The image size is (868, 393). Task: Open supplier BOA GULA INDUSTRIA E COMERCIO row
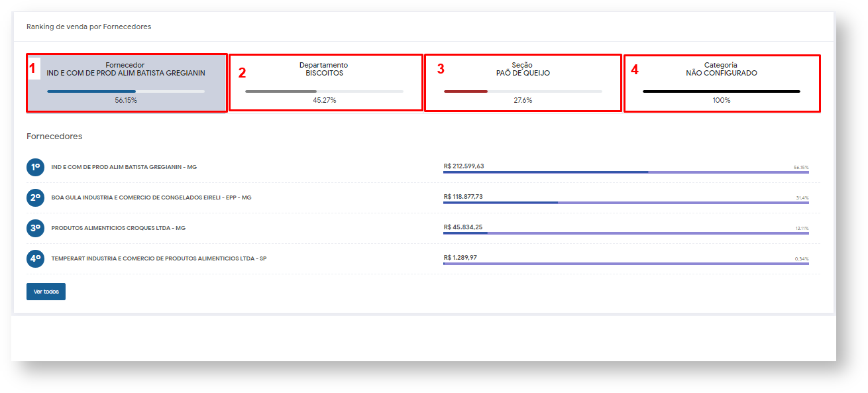tap(151, 197)
